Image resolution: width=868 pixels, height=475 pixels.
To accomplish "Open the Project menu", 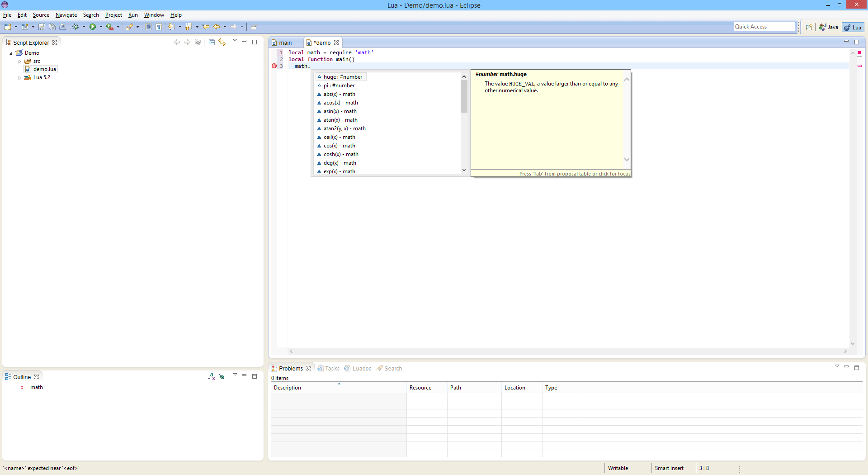I will pos(113,15).
